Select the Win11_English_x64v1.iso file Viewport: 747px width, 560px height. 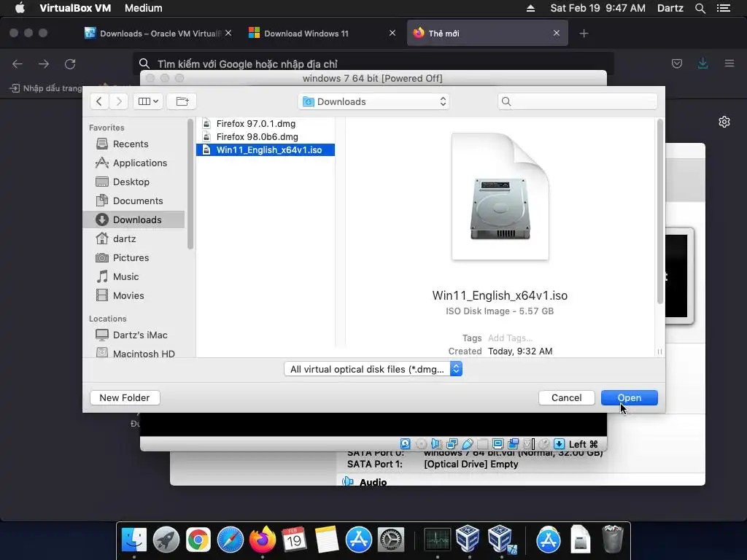[x=266, y=150]
